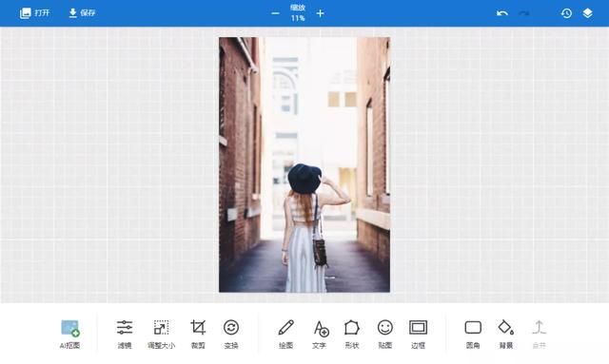Click the 打开 open image button
Viewport: 609px width, 364px height.
[x=34, y=13]
